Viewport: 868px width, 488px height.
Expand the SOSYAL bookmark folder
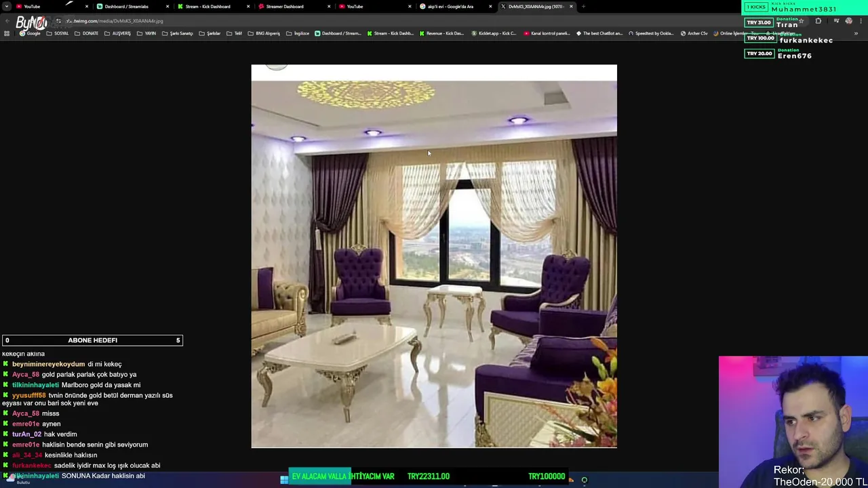click(58, 33)
